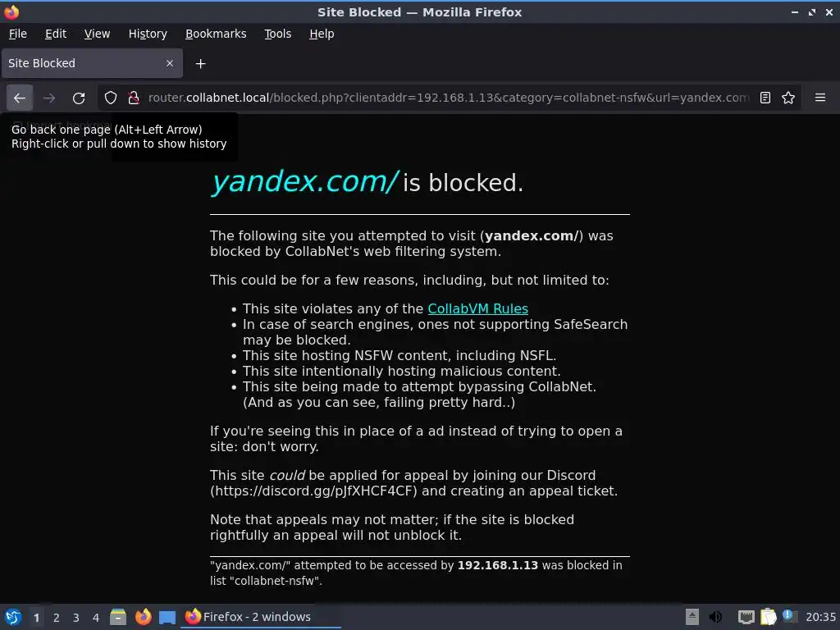Open the Tools menu
This screenshot has height=630, width=840.
[277, 34]
